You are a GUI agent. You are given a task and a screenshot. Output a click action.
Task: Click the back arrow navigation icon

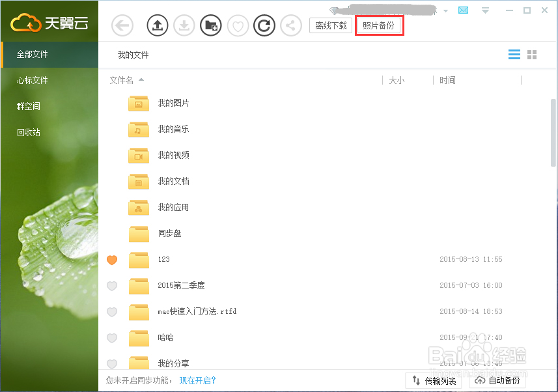pyautogui.click(x=122, y=25)
